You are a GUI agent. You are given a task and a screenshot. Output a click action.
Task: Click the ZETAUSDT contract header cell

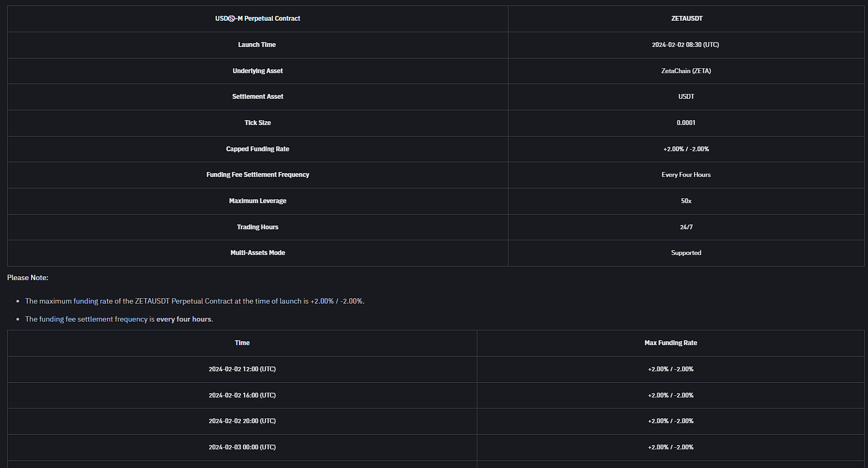click(x=686, y=19)
